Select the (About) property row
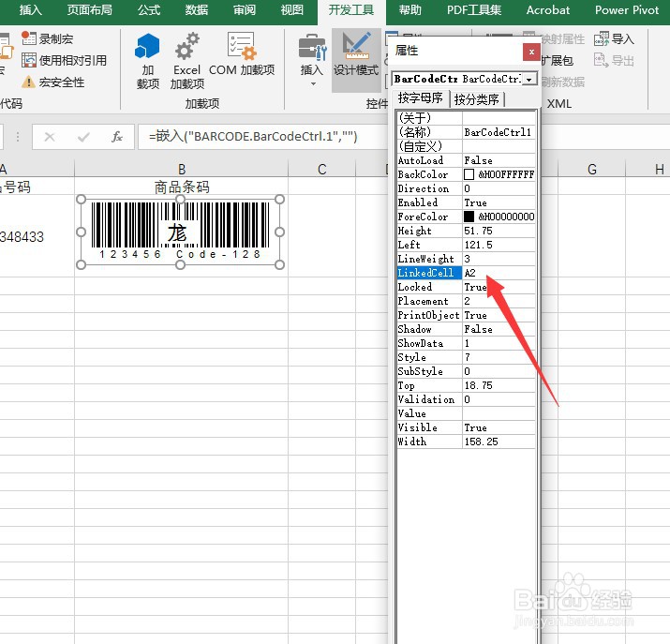 [466, 118]
